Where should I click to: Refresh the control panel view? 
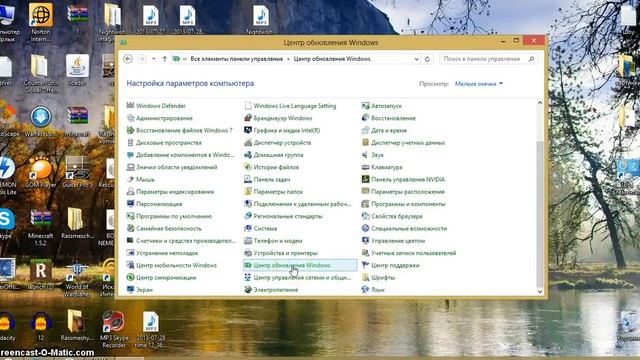coord(427,59)
